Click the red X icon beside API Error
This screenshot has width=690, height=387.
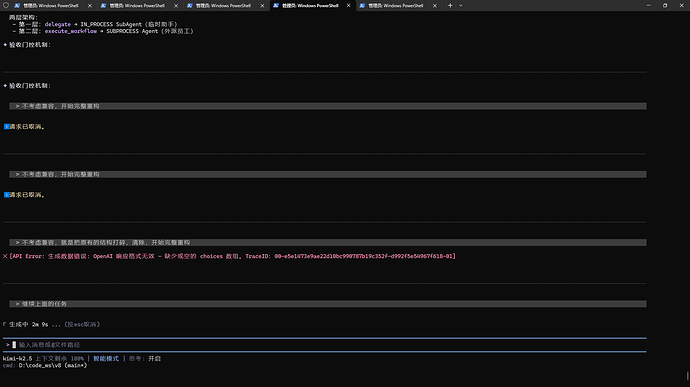(5, 256)
